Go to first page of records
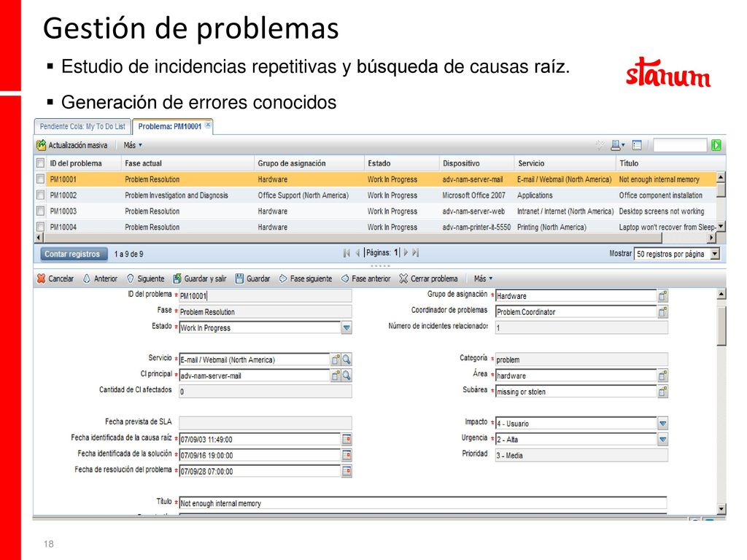747x560 pixels. click(x=347, y=253)
